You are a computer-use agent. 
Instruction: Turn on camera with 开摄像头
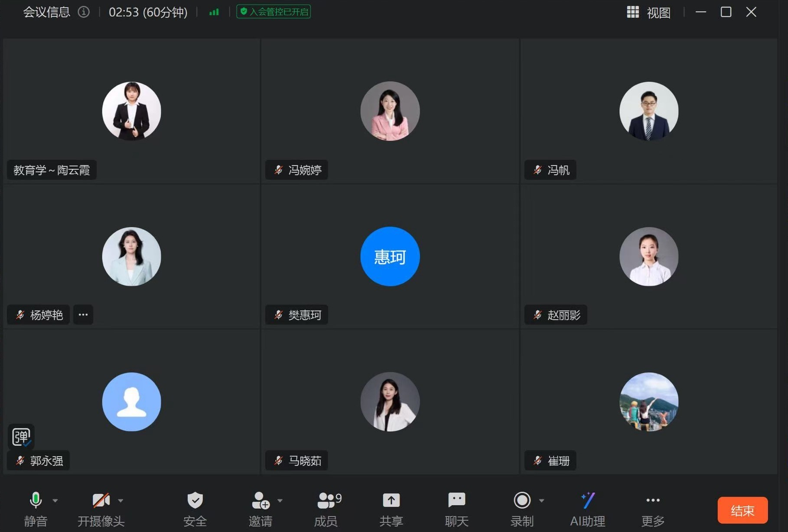click(101, 501)
